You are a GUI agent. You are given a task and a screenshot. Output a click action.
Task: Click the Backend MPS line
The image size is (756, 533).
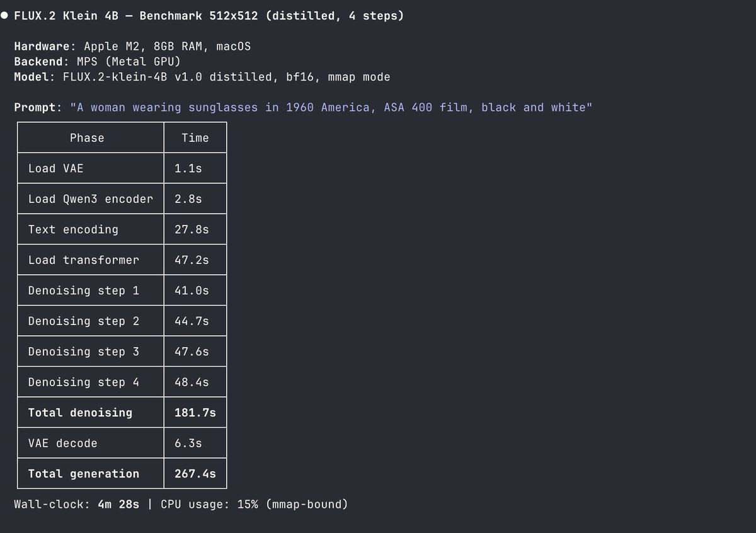pos(97,62)
